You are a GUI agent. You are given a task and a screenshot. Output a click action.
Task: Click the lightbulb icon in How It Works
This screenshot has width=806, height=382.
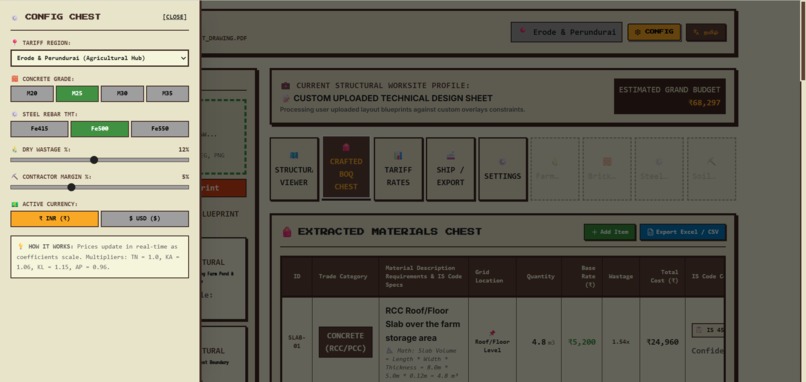(20, 246)
